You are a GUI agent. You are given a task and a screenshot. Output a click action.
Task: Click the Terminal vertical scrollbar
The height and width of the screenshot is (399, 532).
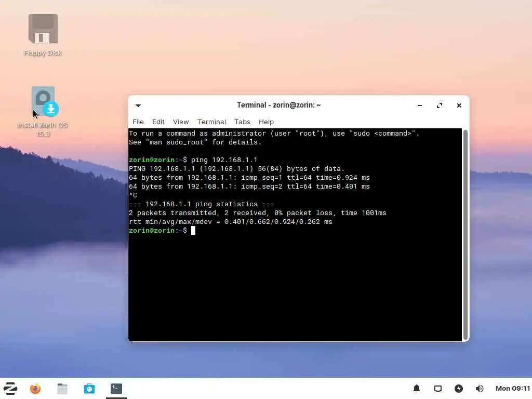pos(465,234)
